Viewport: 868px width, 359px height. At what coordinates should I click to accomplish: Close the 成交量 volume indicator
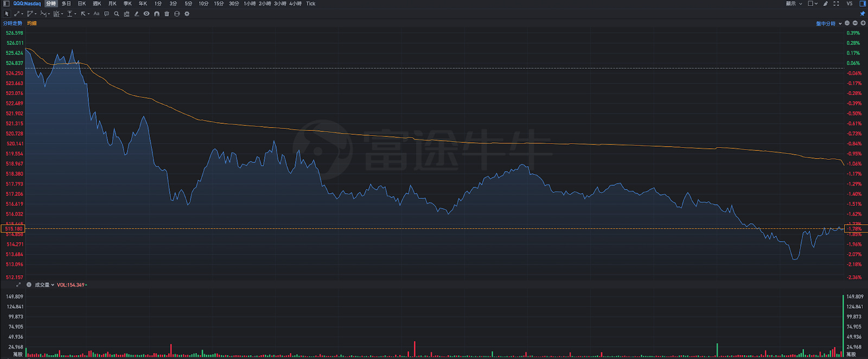pyautogui.click(x=29, y=285)
